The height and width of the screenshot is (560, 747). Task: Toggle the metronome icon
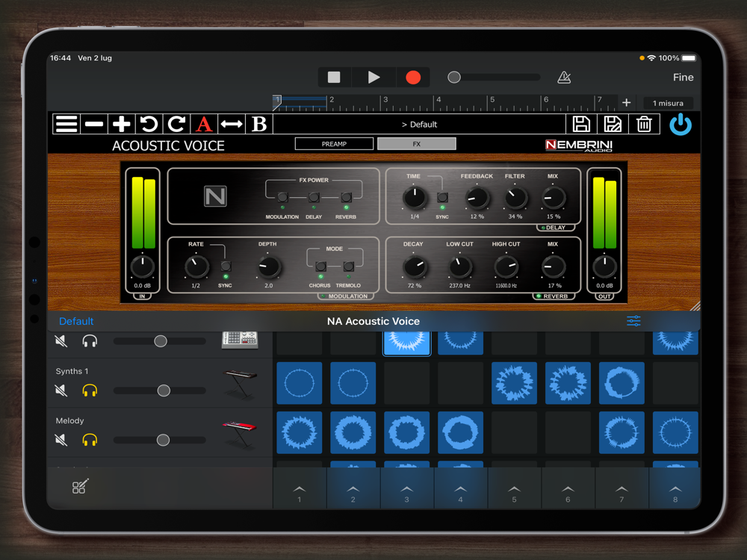tap(564, 77)
